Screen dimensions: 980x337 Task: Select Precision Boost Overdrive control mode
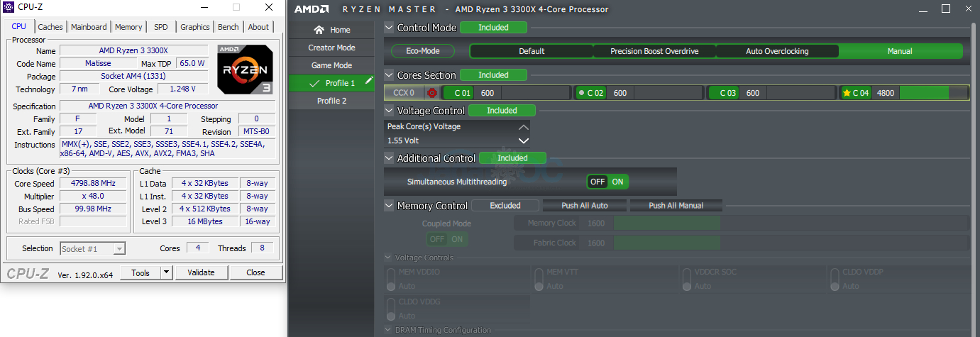654,51
